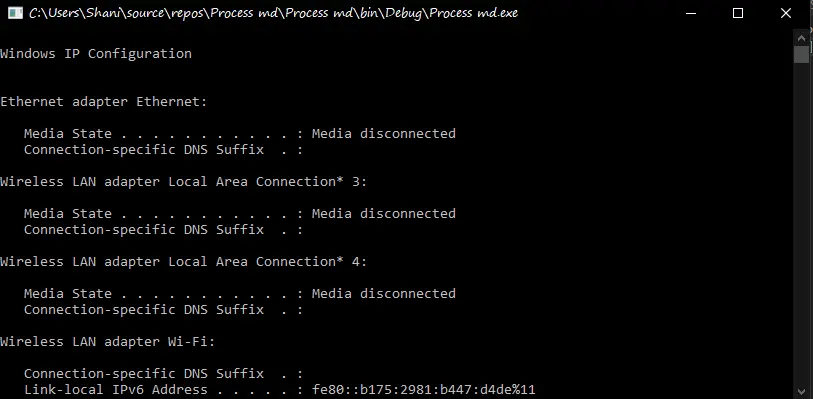Maximize the console window

coord(738,13)
